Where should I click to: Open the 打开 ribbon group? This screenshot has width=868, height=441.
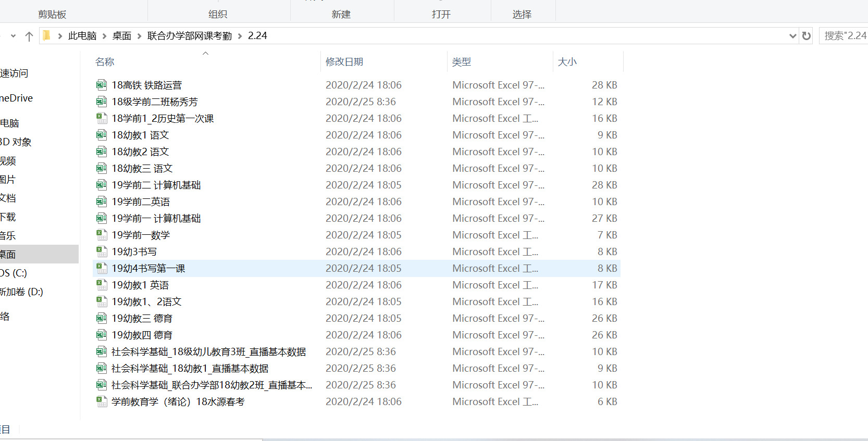coord(441,15)
